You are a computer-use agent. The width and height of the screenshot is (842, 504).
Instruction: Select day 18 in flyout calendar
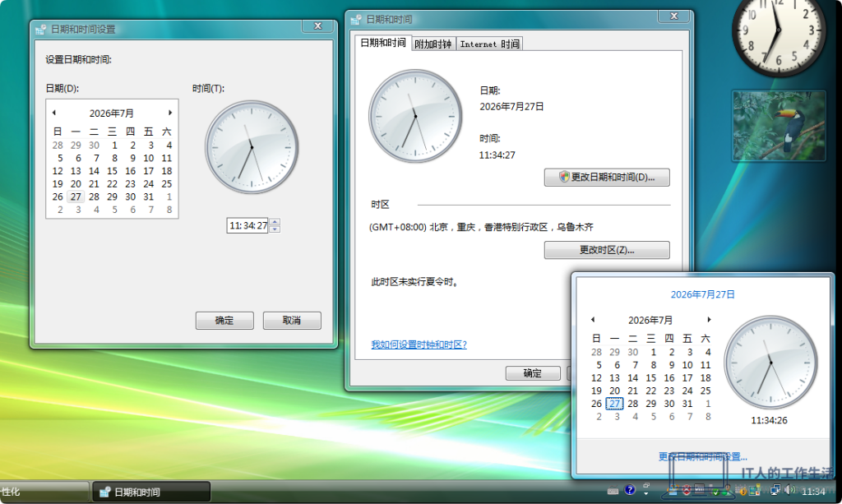(x=706, y=378)
